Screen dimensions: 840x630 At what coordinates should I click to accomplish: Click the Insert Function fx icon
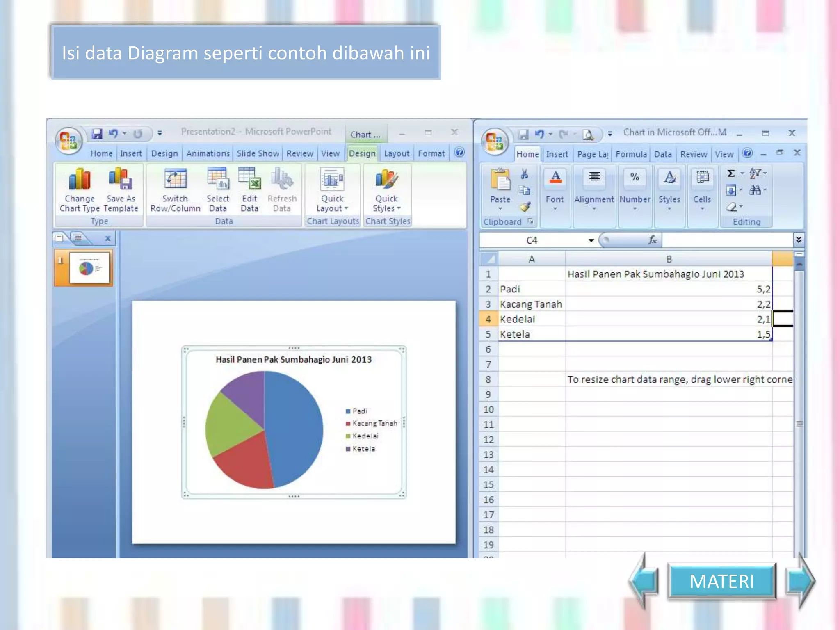[x=652, y=240]
